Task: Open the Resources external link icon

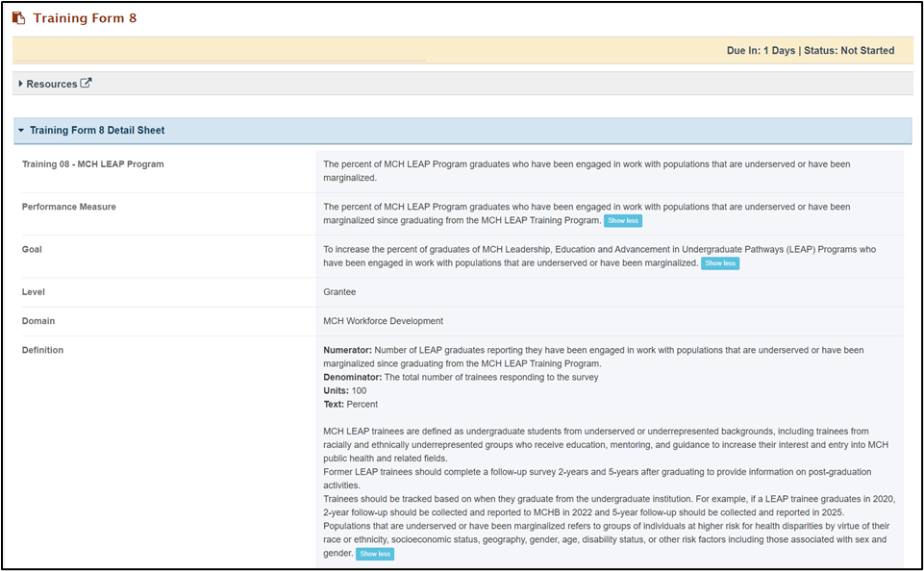Action: coord(86,83)
